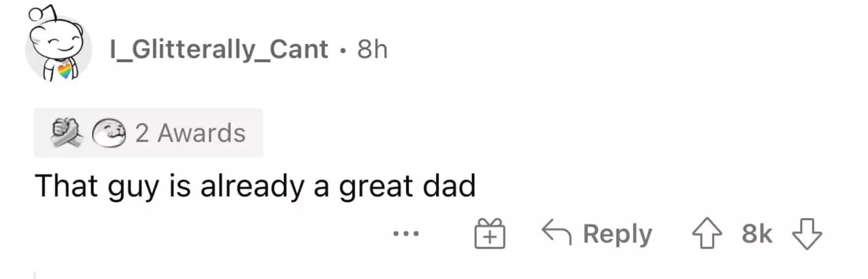Upvote the comment by I_Glitterally_Cant
The image size is (868, 279).
[x=707, y=233]
